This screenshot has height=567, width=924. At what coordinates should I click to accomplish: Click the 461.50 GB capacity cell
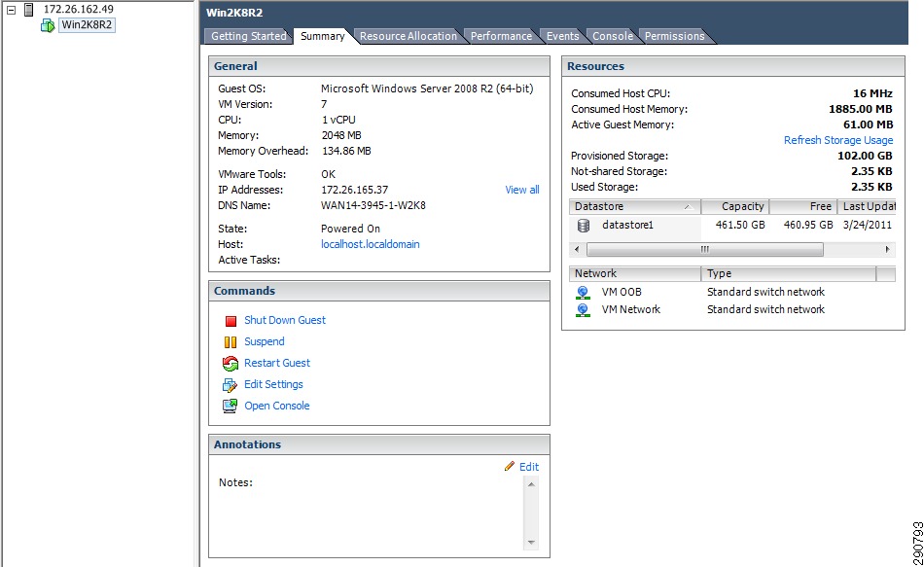pos(740,225)
